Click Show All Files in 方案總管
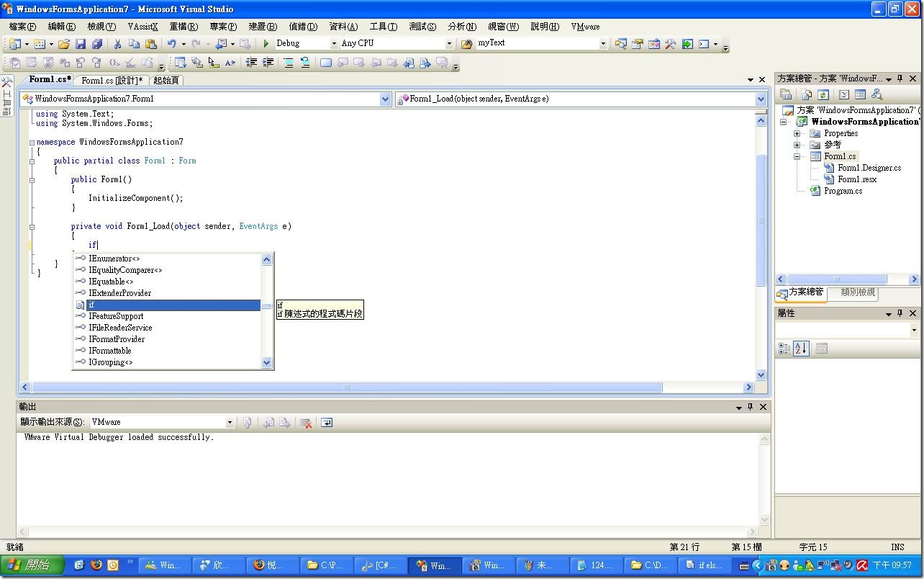This screenshot has height=579, width=924. (x=806, y=94)
